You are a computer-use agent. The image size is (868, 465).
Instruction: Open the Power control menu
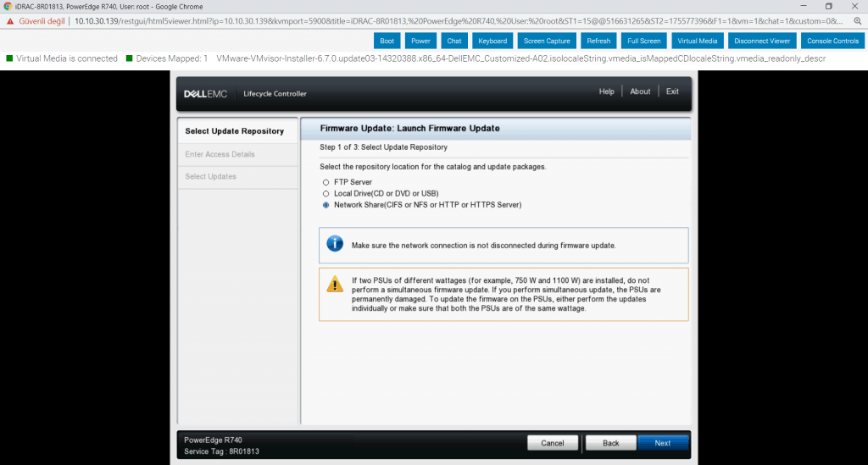(x=420, y=41)
